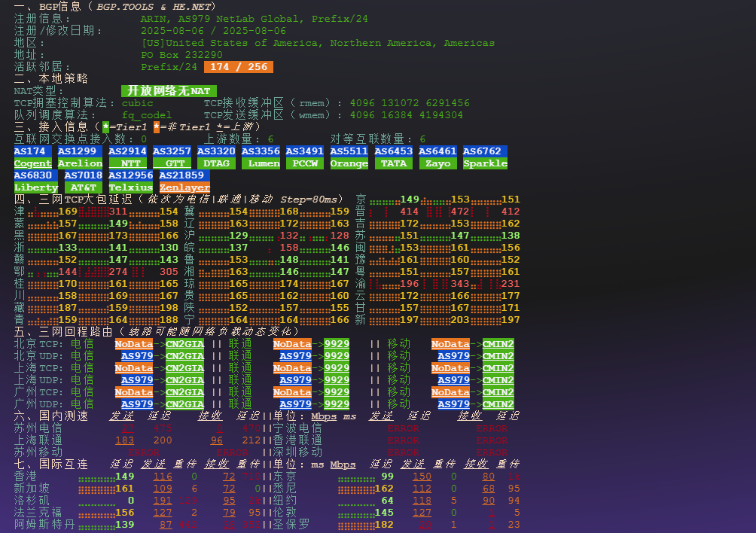Viewport: 756px width, 533px height.
Task: Click the Sparkle provider tag
Action: tap(485, 163)
